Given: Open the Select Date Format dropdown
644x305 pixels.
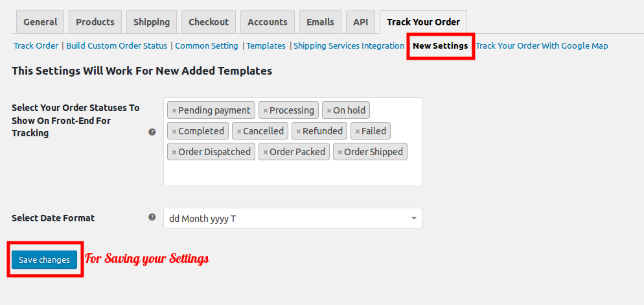Looking at the screenshot, I should coord(292,218).
